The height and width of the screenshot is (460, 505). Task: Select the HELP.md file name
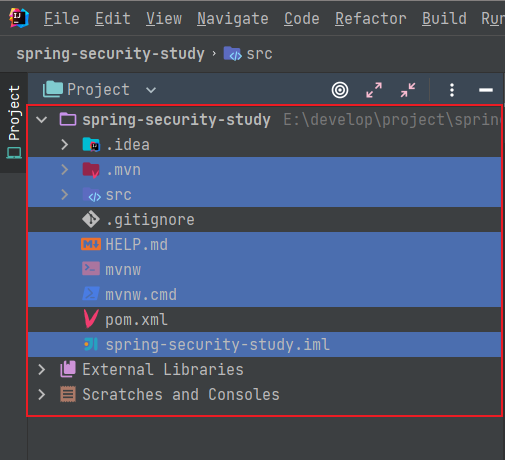[137, 245]
